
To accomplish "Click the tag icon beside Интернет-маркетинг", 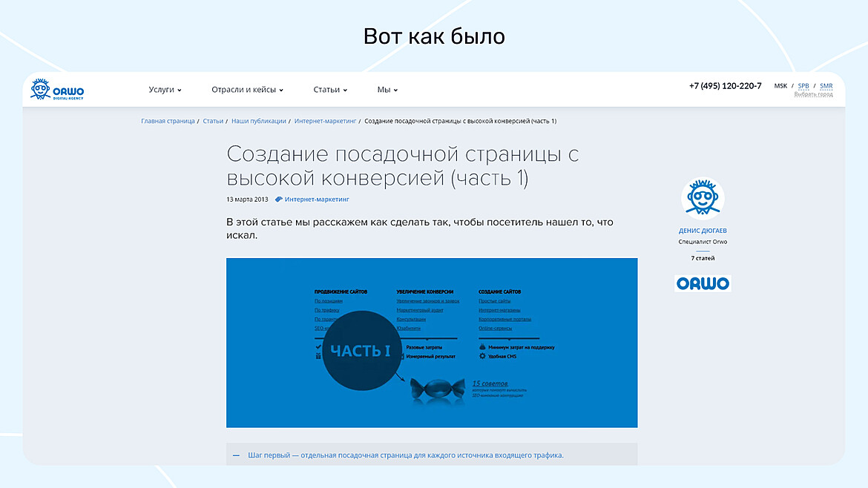I will tap(280, 199).
